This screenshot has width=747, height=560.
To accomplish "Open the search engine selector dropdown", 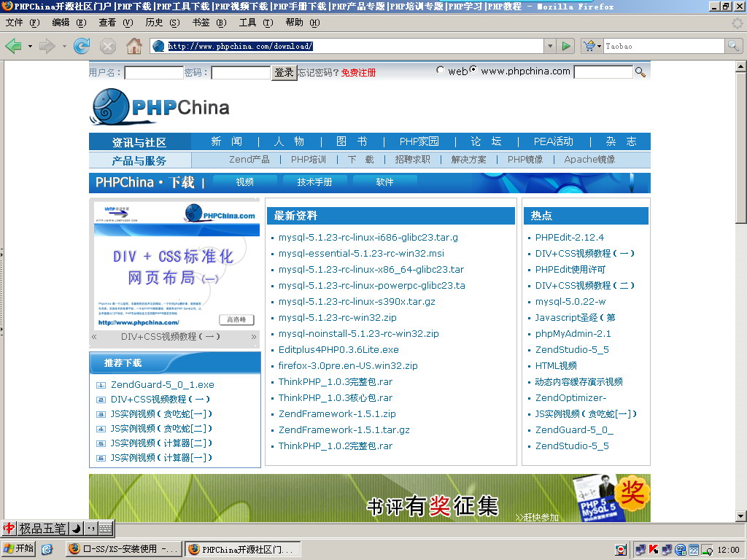I will point(592,46).
